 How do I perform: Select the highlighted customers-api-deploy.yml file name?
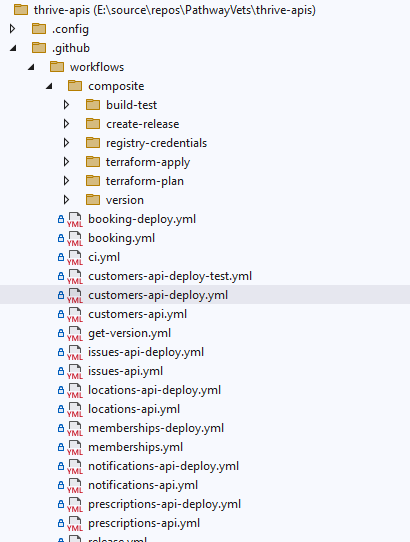(x=158, y=295)
